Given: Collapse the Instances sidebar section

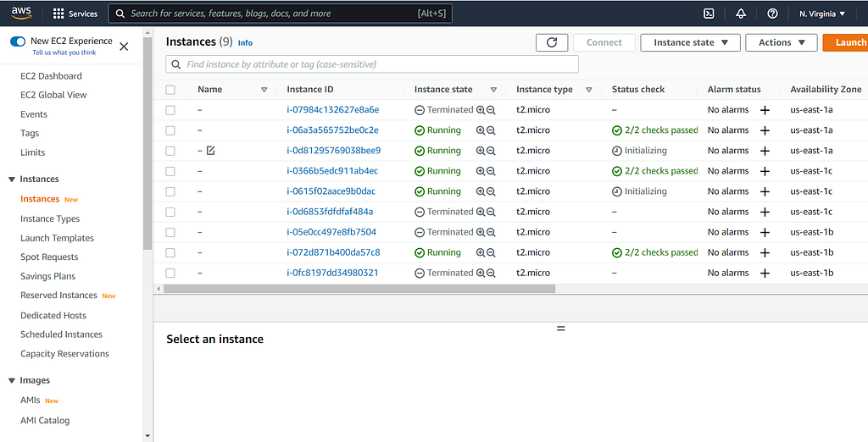Looking at the screenshot, I should (12, 180).
